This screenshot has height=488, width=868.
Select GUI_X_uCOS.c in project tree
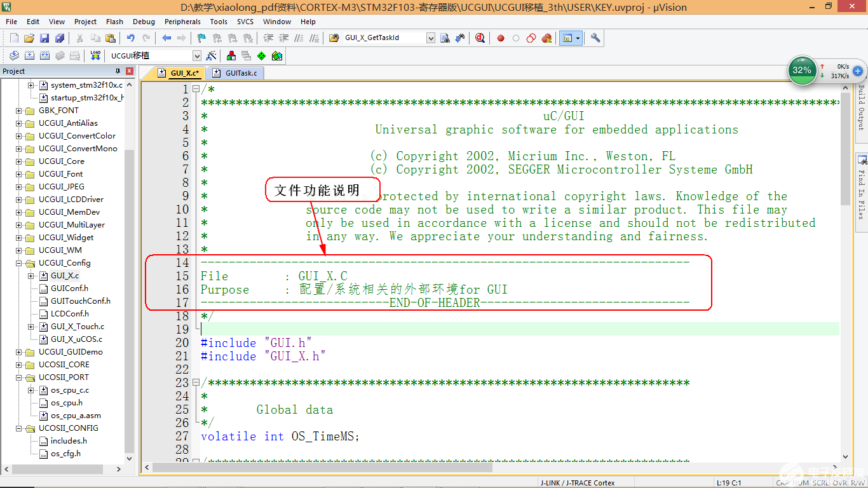click(76, 339)
